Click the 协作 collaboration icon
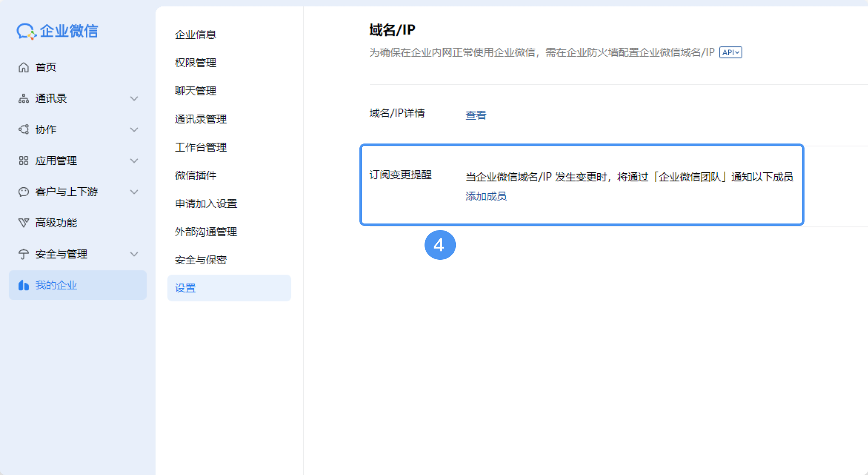 coord(23,129)
